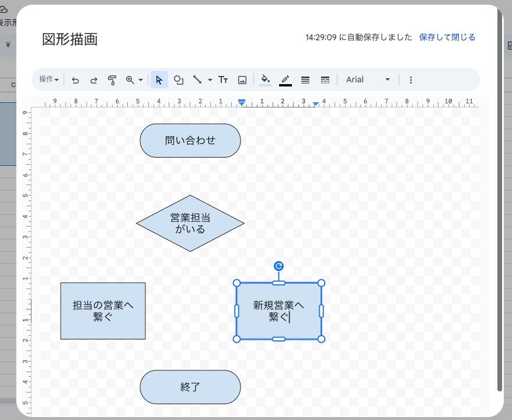
Task: Select the 終了 rounded shape
Action: [x=190, y=387]
